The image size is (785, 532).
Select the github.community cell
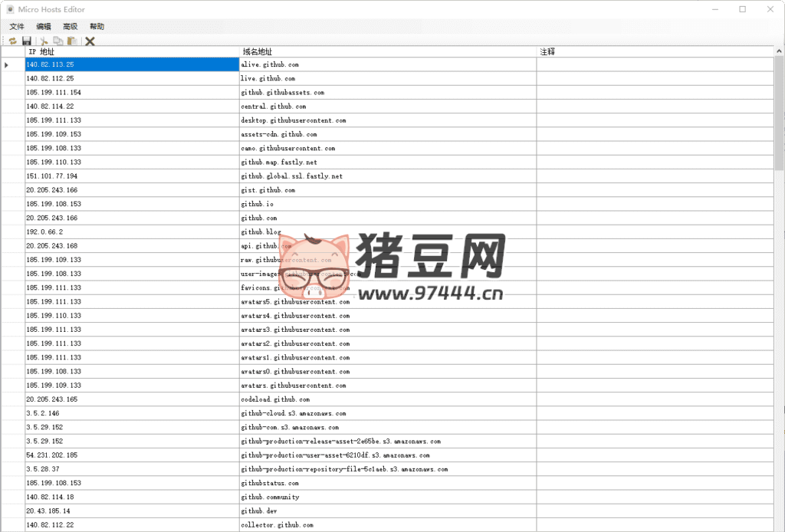[x=387, y=498]
